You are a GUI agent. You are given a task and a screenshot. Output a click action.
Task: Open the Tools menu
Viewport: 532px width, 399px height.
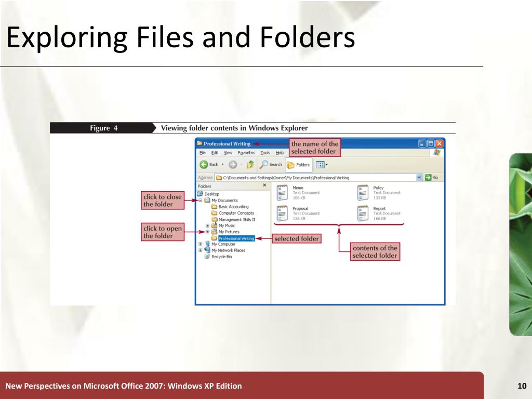265,153
